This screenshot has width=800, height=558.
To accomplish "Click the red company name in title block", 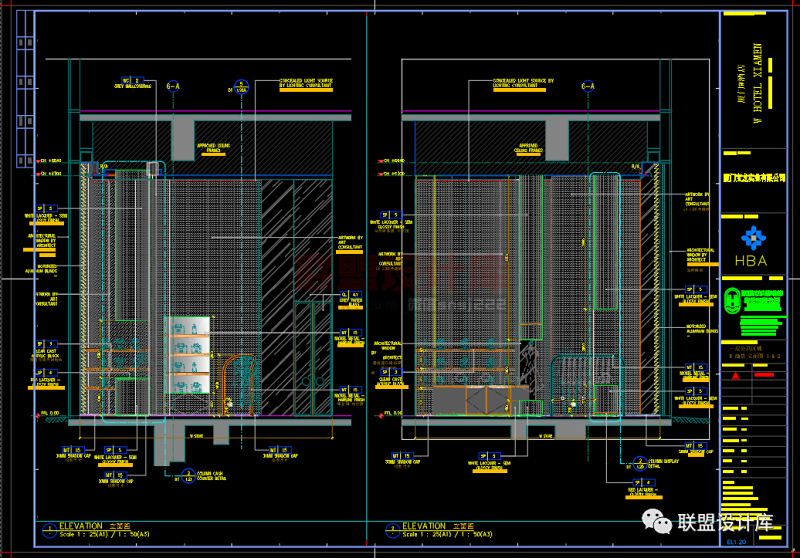I will click(x=754, y=176).
